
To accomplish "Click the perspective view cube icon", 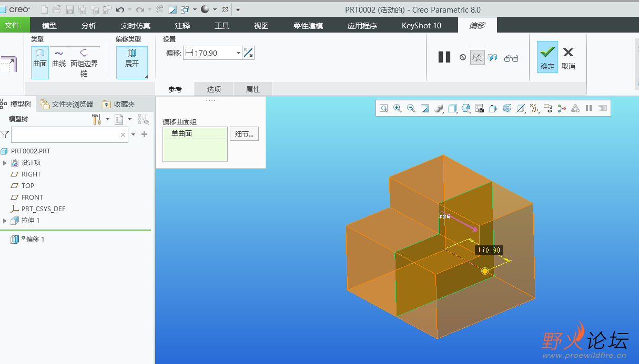I will (507, 108).
